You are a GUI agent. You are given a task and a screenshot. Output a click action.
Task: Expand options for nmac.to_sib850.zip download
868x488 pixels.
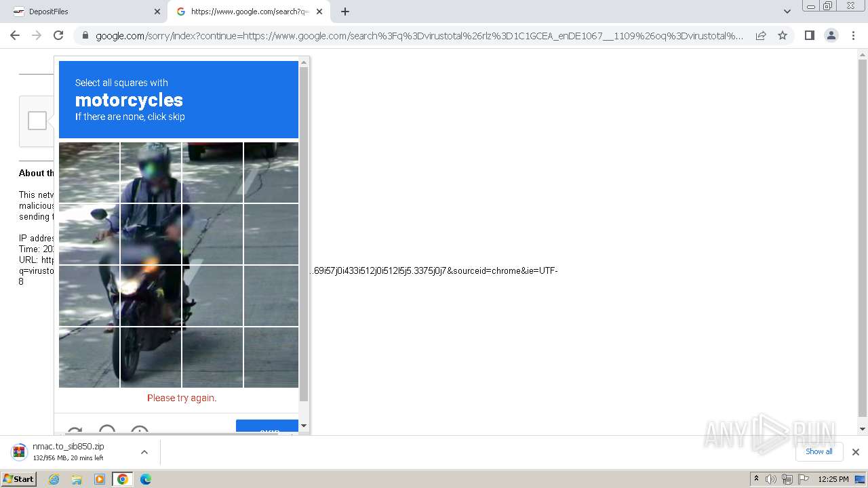point(144,452)
